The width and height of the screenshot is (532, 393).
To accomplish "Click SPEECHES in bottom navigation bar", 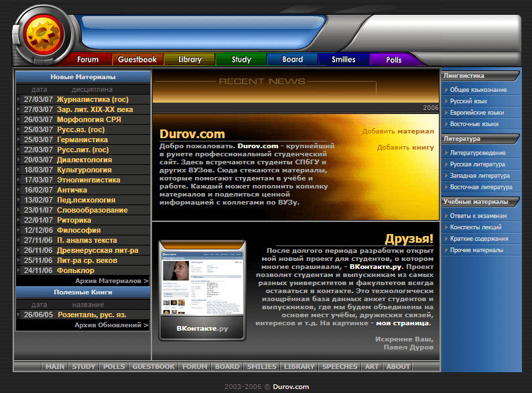I will click(x=340, y=367).
